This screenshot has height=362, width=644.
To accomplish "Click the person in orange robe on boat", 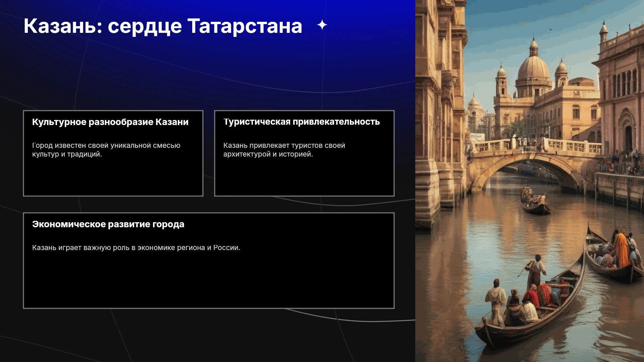I will (622, 250).
